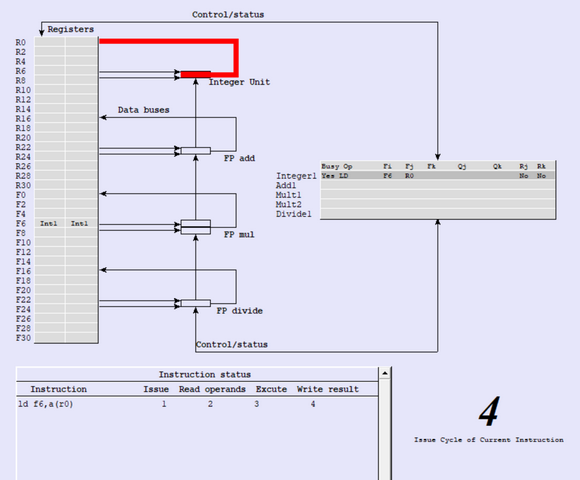This screenshot has height=480, width=580.
Task: Select the red Integer Unit box
Action: (196, 74)
